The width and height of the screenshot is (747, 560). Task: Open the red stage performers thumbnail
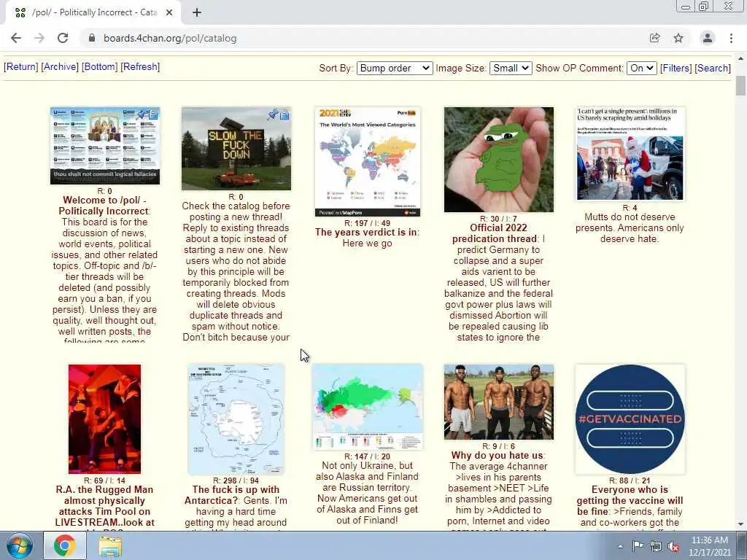104,419
